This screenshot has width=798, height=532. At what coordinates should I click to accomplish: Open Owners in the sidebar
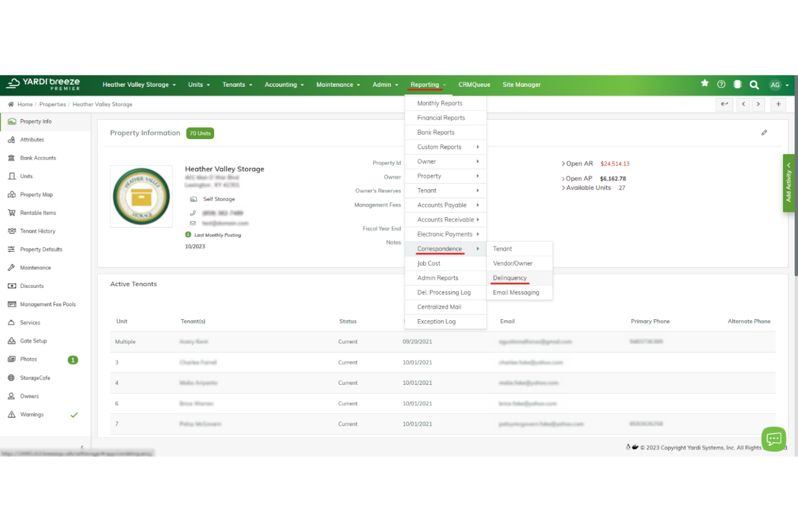[x=30, y=396]
